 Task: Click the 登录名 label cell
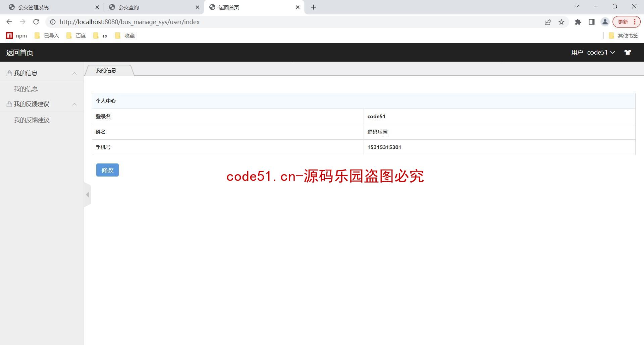click(228, 117)
